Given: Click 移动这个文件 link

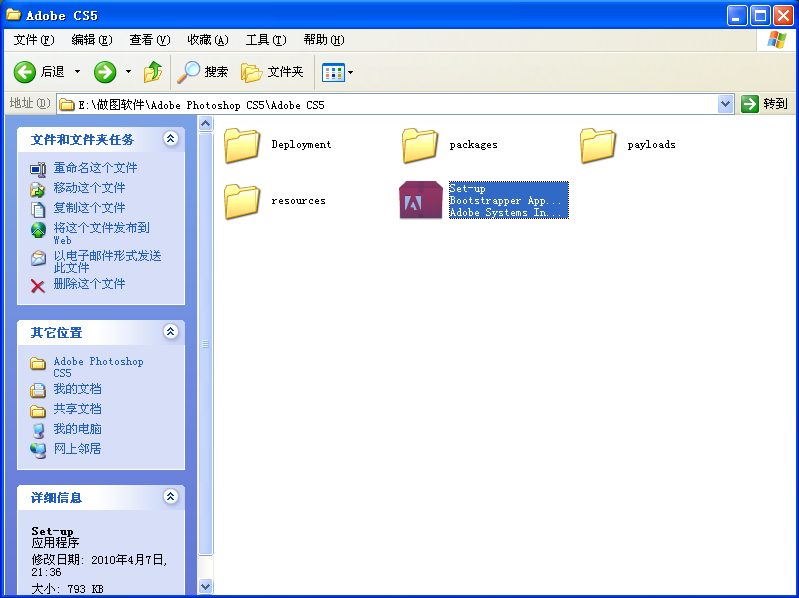Looking at the screenshot, I should [89, 187].
